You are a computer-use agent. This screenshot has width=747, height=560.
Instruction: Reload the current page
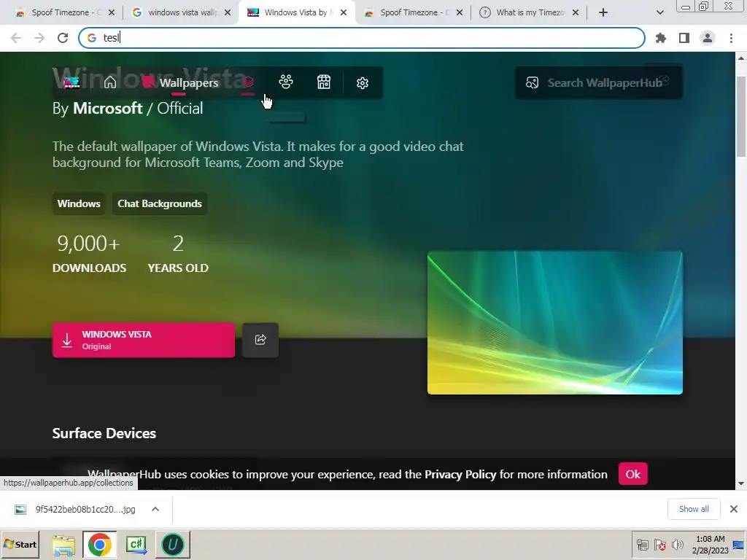63,38
